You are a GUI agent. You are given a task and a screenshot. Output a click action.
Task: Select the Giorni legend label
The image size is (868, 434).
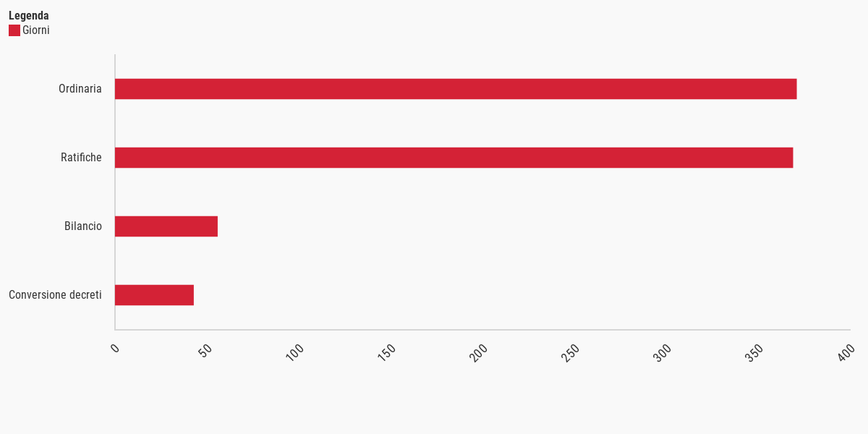pos(36,30)
